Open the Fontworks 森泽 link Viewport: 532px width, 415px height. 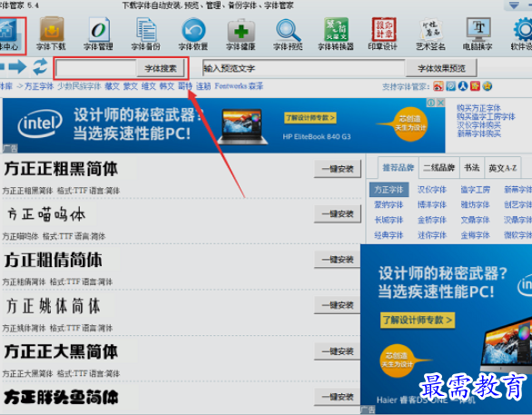[x=239, y=86]
